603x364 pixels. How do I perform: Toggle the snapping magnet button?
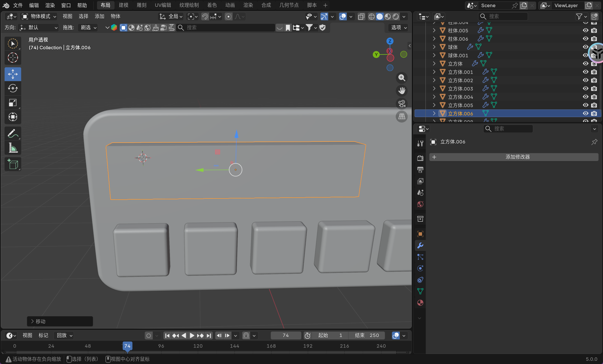(205, 17)
